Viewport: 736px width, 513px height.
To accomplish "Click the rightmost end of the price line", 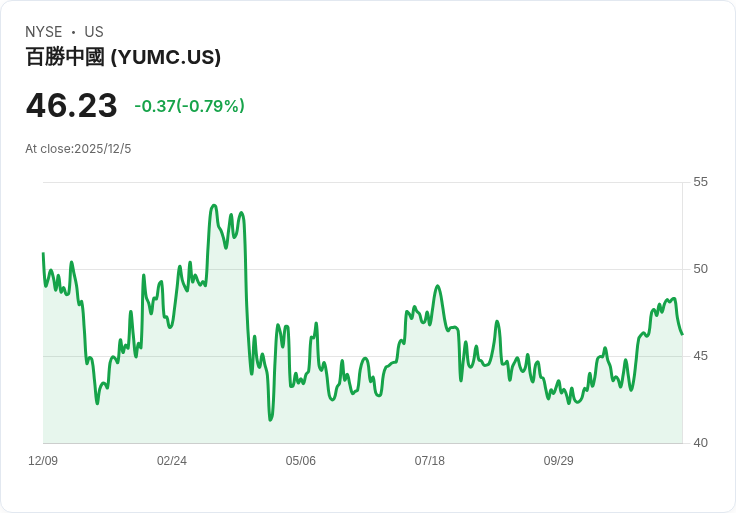I will coord(682,334).
